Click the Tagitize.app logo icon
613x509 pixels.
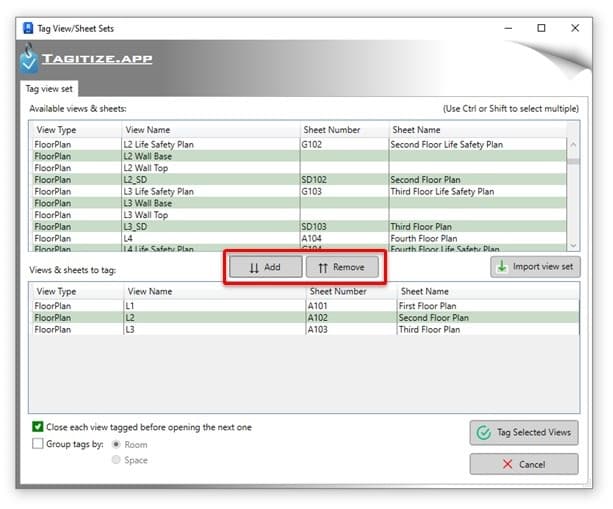tap(29, 59)
